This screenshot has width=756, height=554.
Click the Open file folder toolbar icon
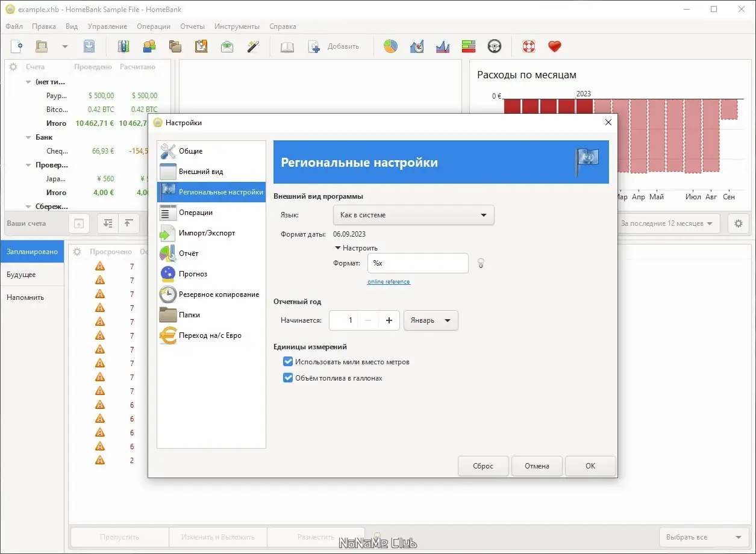(x=42, y=46)
